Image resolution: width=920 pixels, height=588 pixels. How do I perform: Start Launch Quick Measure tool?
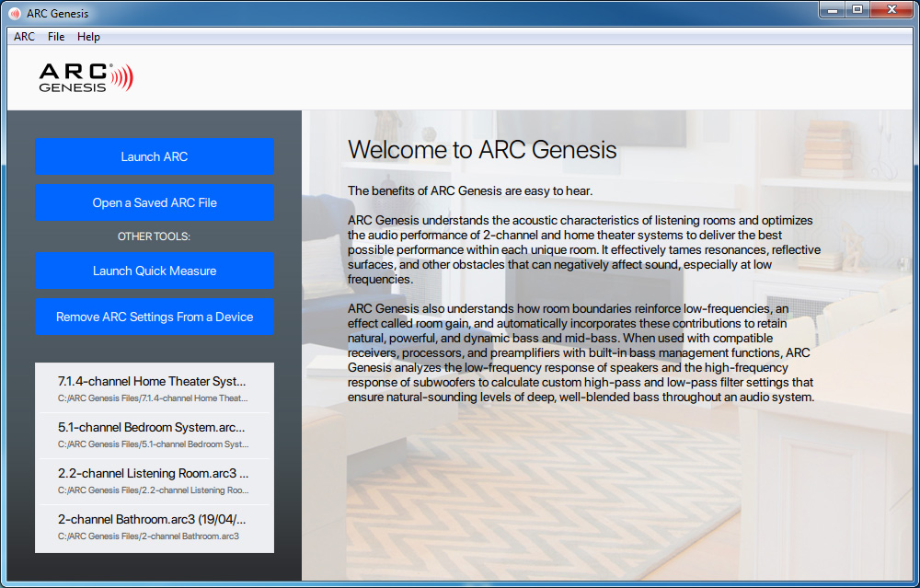point(155,271)
